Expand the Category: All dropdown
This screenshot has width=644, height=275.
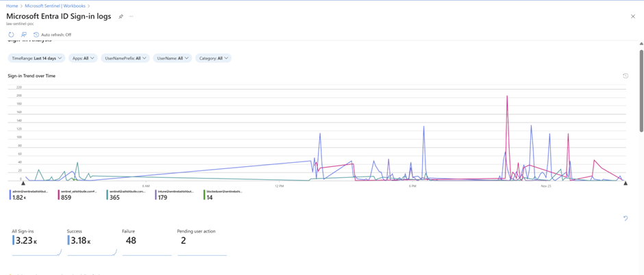pyautogui.click(x=213, y=58)
